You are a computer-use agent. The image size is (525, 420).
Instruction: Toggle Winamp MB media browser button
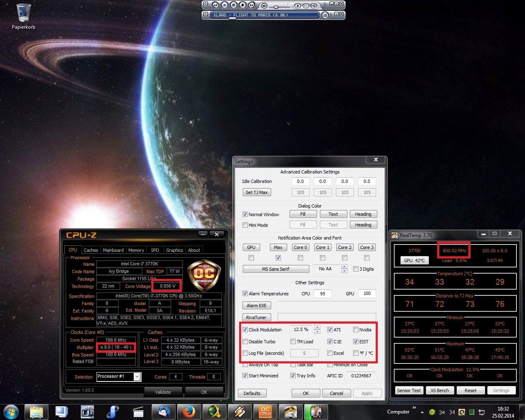pyautogui.click(x=314, y=6)
